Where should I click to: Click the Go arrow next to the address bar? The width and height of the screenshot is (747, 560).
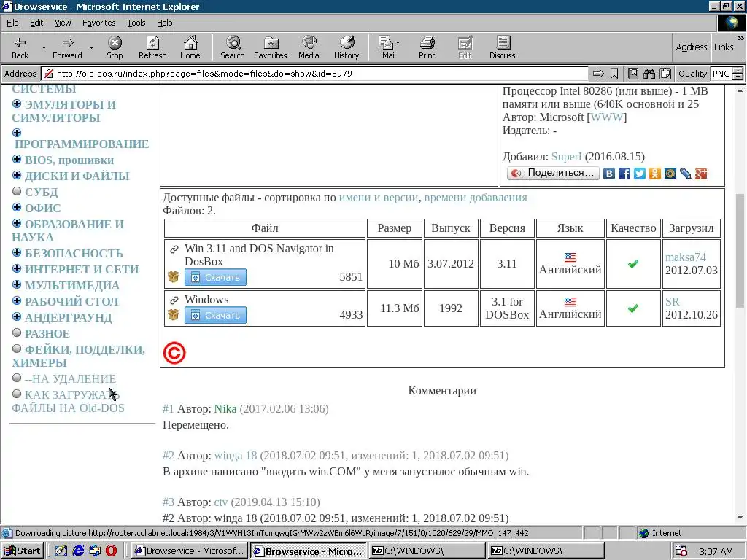[x=598, y=74]
